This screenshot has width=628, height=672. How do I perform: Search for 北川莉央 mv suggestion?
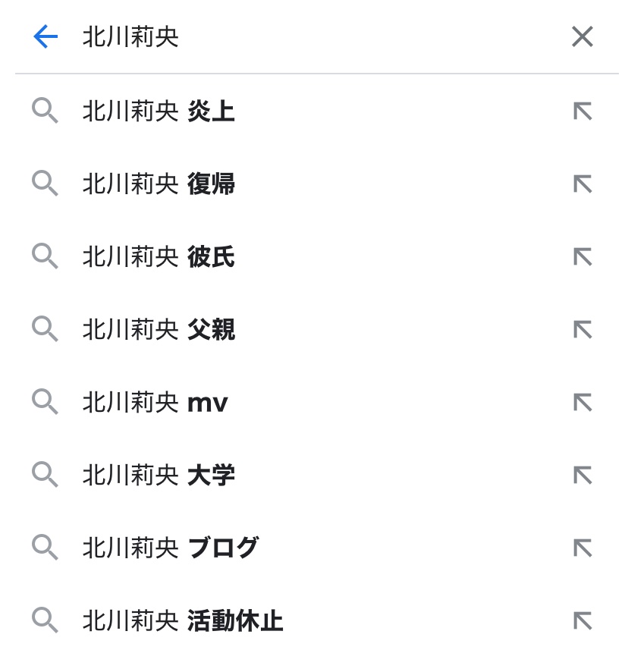point(155,403)
